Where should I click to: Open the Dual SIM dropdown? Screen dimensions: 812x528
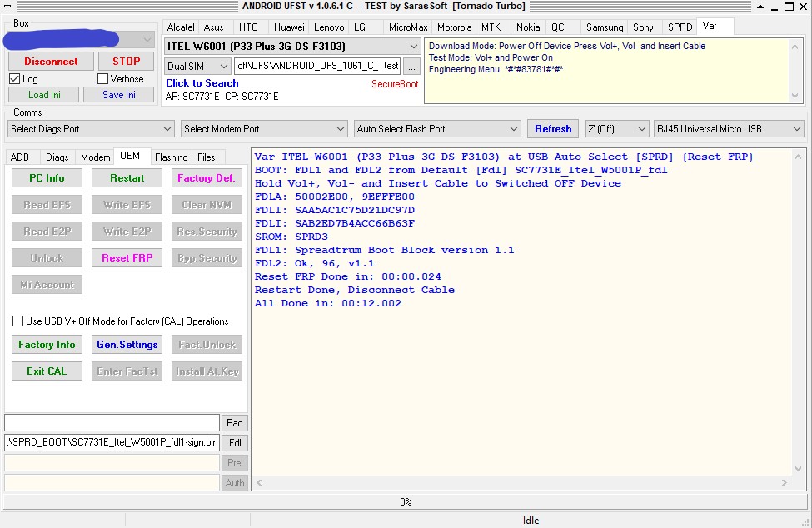[197, 67]
